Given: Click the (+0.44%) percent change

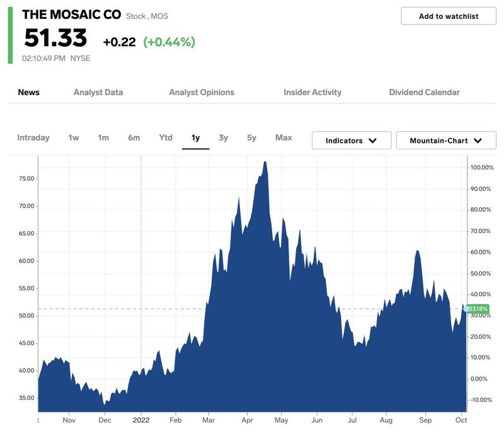Looking at the screenshot, I should coord(169,42).
